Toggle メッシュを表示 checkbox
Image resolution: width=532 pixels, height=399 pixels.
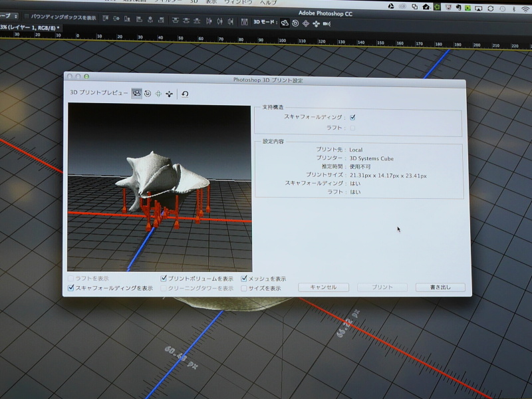click(243, 279)
